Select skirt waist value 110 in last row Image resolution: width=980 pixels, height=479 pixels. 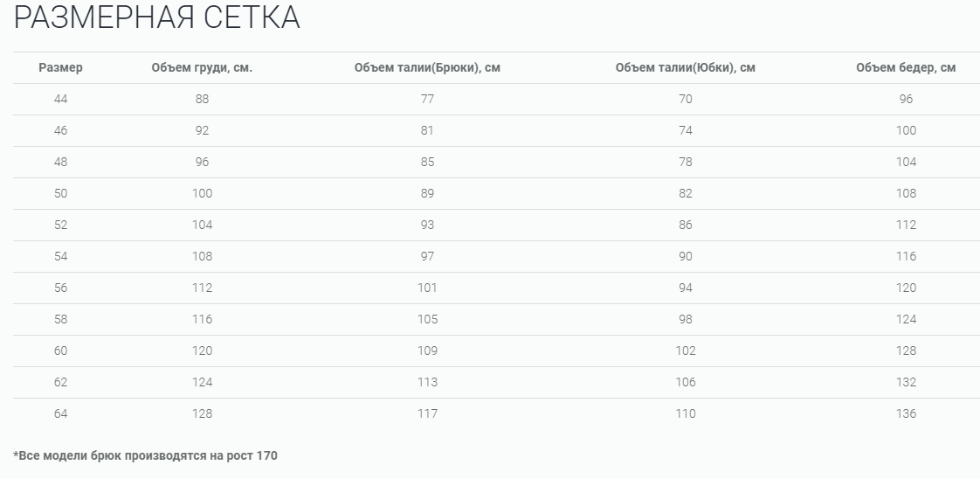[685, 413]
